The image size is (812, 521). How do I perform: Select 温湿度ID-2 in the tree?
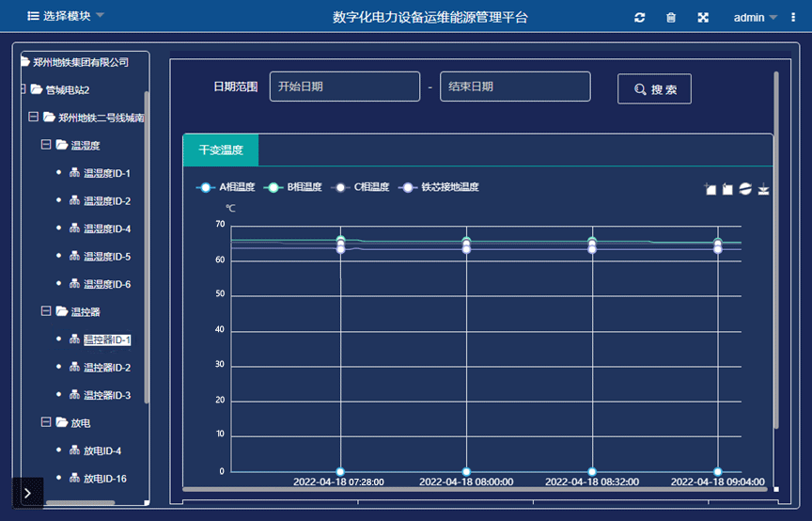(x=107, y=201)
